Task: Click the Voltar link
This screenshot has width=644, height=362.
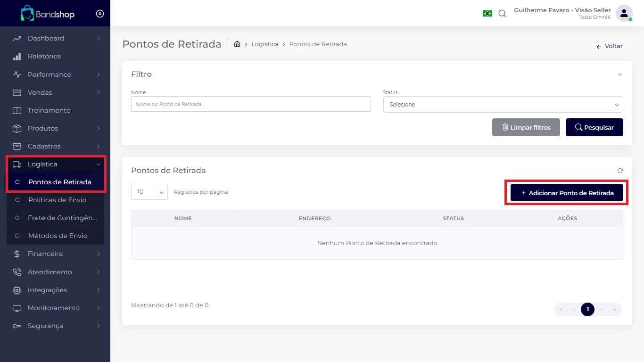Action: click(x=609, y=46)
